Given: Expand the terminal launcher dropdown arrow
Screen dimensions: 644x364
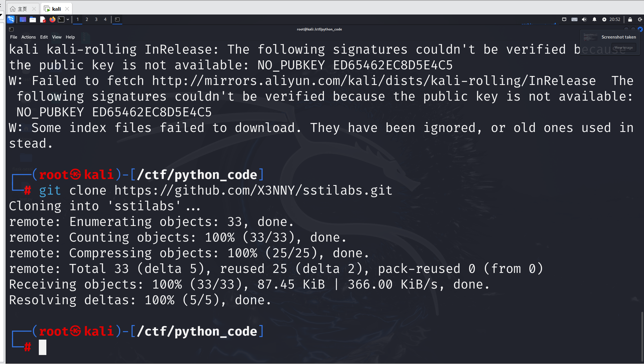Looking at the screenshot, I should tap(68, 19).
